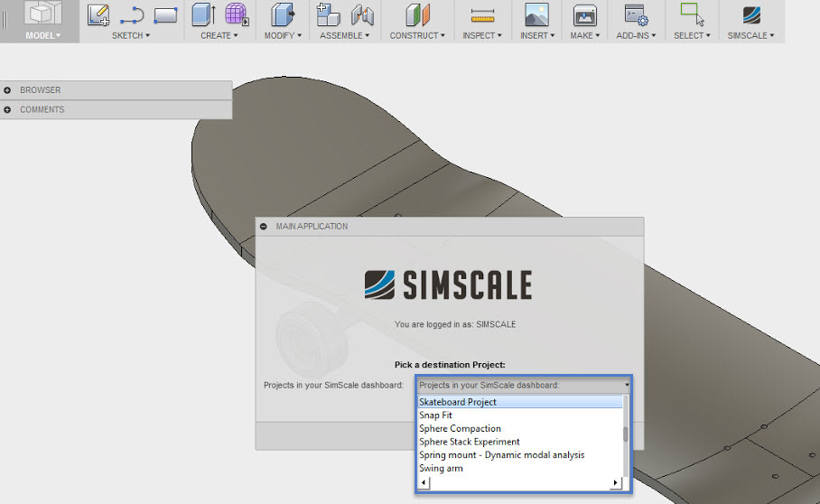Open the ADD-INS menu label
The height and width of the screenshot is (504, 820).
636,35
